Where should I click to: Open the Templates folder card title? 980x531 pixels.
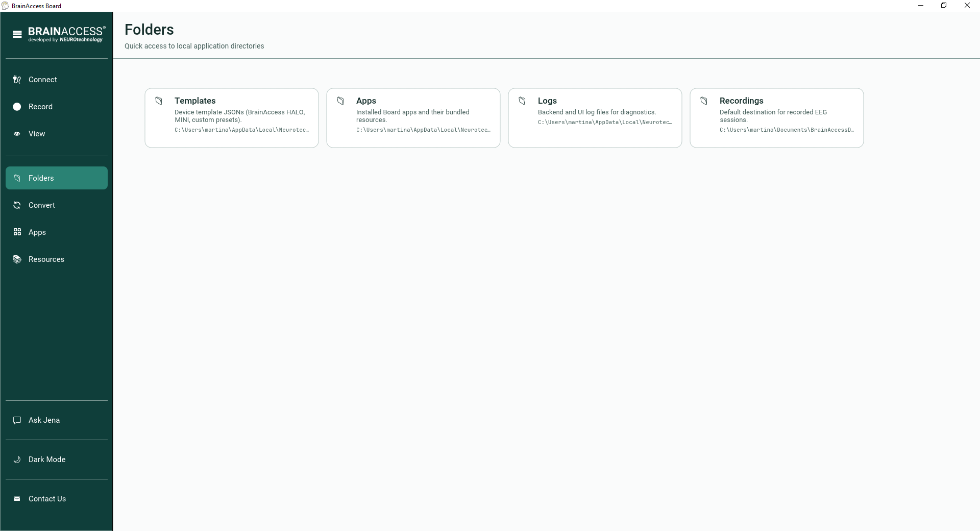coord(195,101)
